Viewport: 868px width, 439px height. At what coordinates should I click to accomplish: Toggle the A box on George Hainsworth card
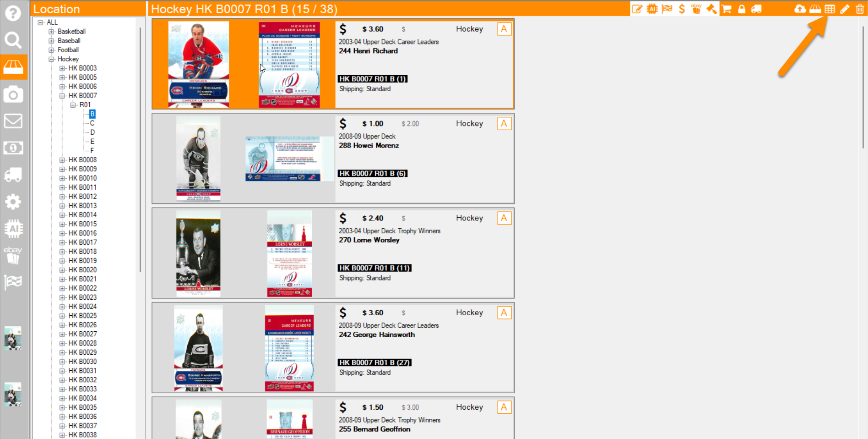pos(504,313)
